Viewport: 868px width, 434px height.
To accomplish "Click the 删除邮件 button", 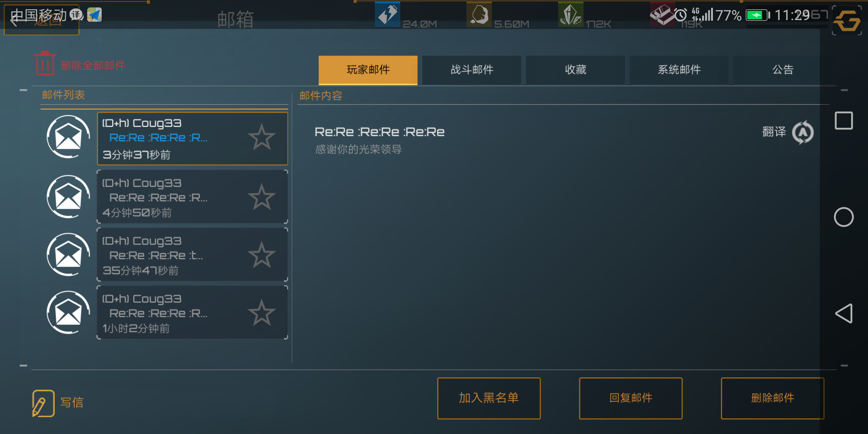I will click(x=772, y=398).
